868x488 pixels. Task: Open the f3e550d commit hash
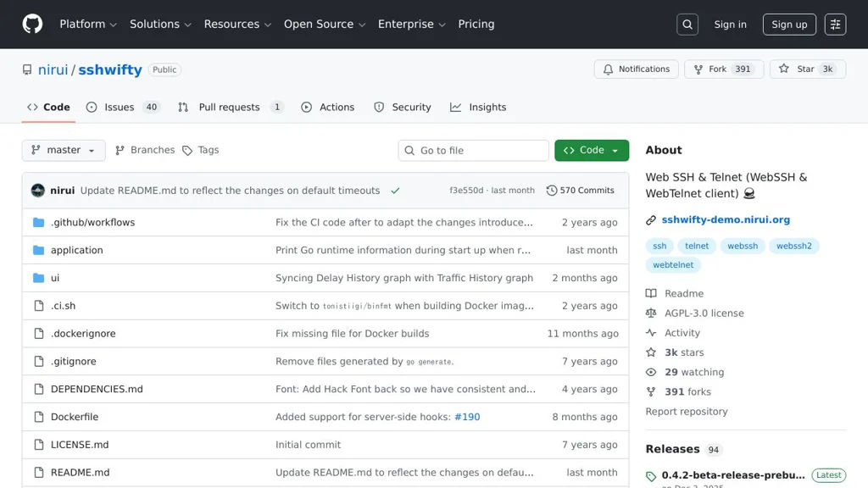pos(466,191)
